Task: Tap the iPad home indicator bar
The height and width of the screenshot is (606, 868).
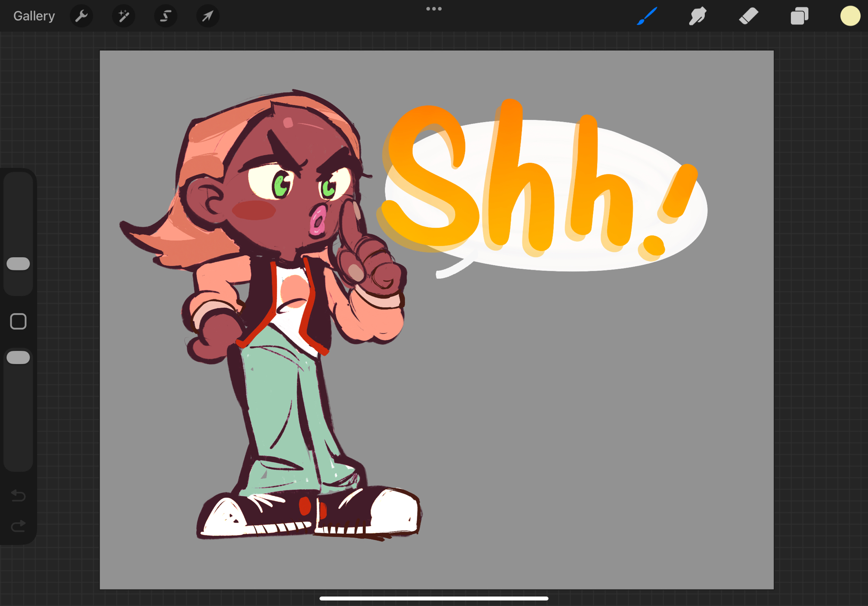Action: pos(434,598)
